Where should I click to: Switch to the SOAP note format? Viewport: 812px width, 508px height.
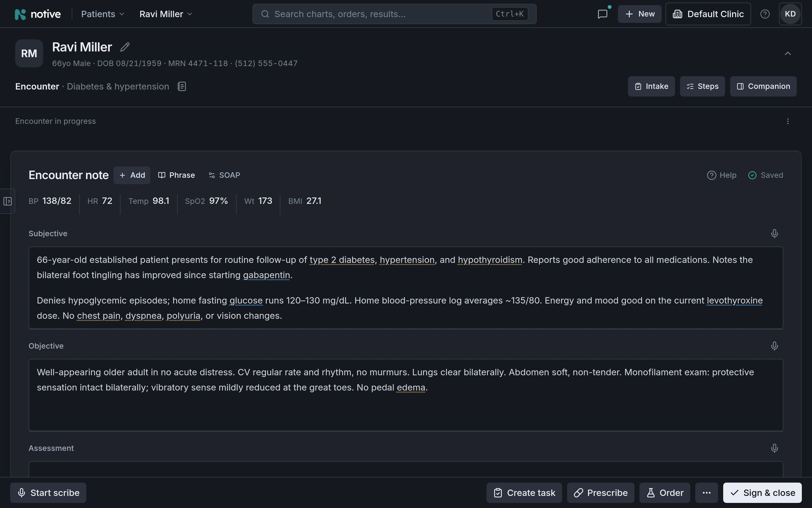224,175
